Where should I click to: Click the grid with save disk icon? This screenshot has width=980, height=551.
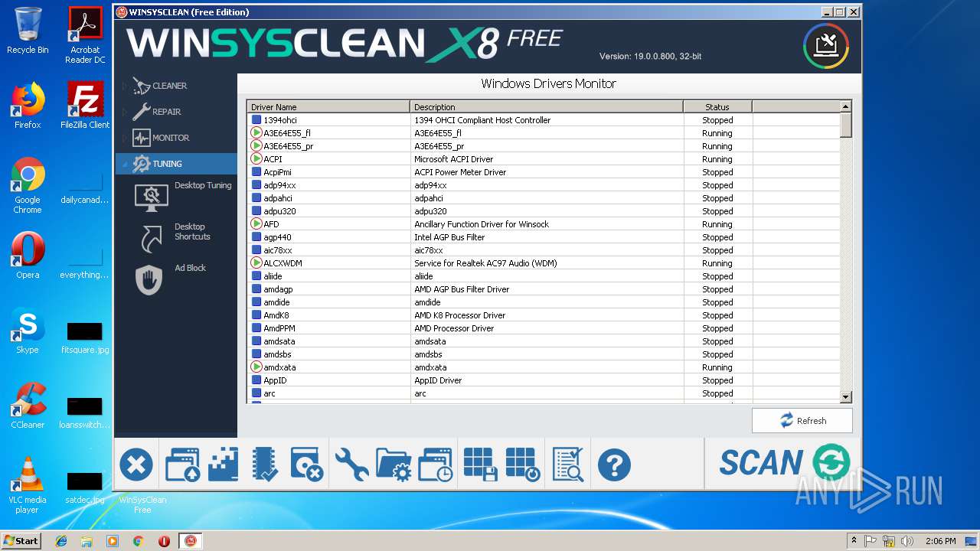pyautogui.click(x=482, y=465)
